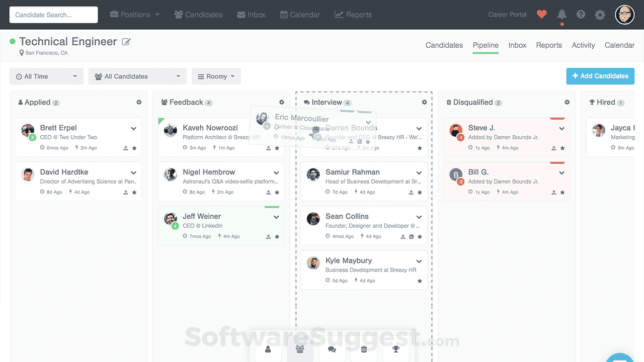The image size is (644, 362).
Task: Open the Roomy view density dropdown
Action: click(x=216, y=76)
